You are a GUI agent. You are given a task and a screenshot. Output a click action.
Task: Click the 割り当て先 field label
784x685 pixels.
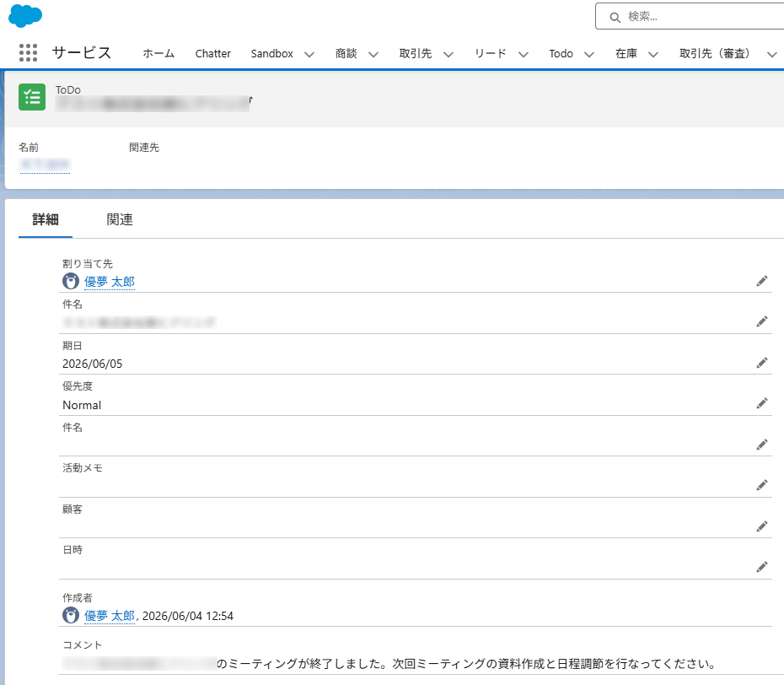point(88,264)
